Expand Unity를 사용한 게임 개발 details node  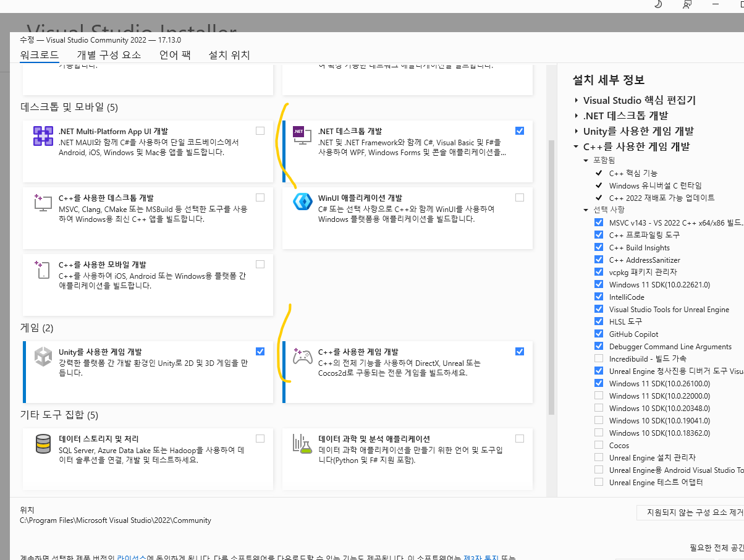click(x=577, y=131)
